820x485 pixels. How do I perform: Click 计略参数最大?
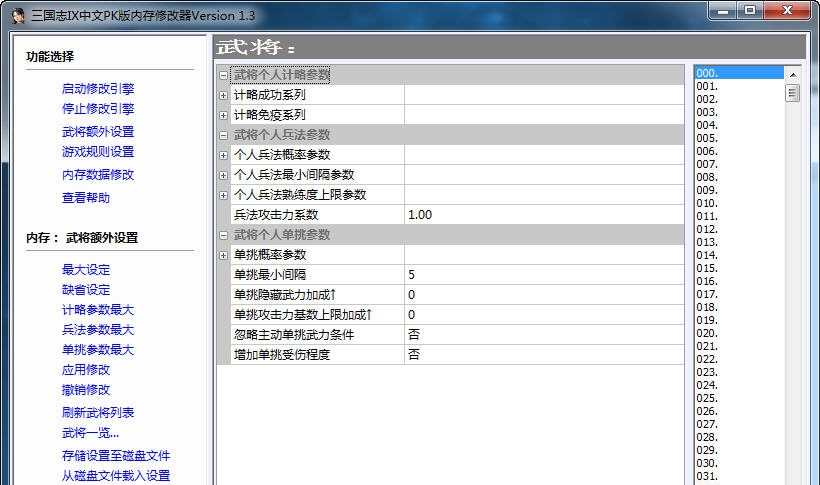pyautogui.click(x=98, y=310)
